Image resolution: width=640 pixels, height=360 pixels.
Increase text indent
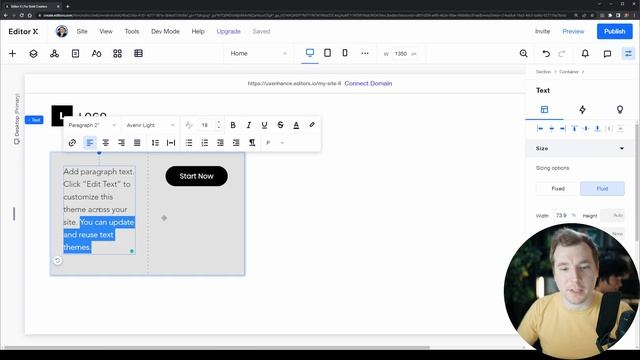(236, 142)
